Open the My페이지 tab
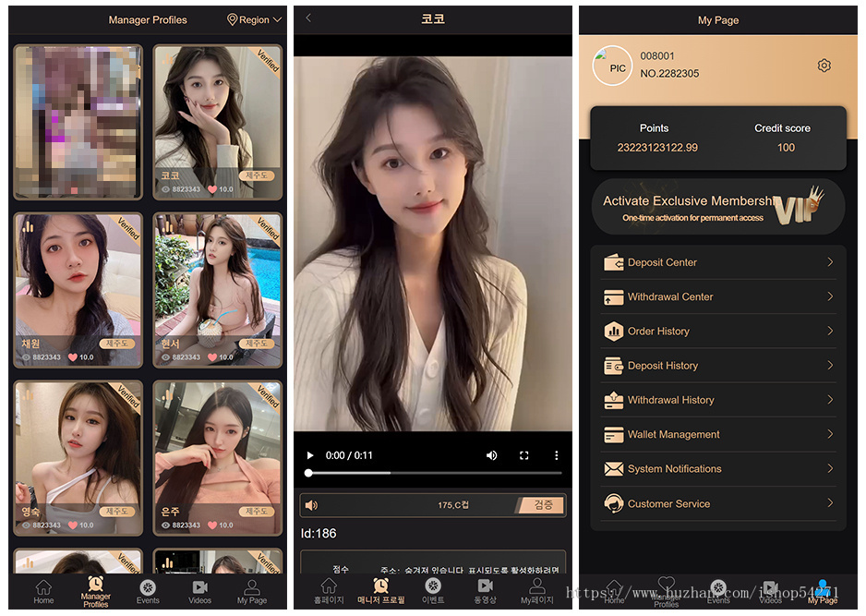The width and height of the screenshot is (866, 616). tap(536, 591)
